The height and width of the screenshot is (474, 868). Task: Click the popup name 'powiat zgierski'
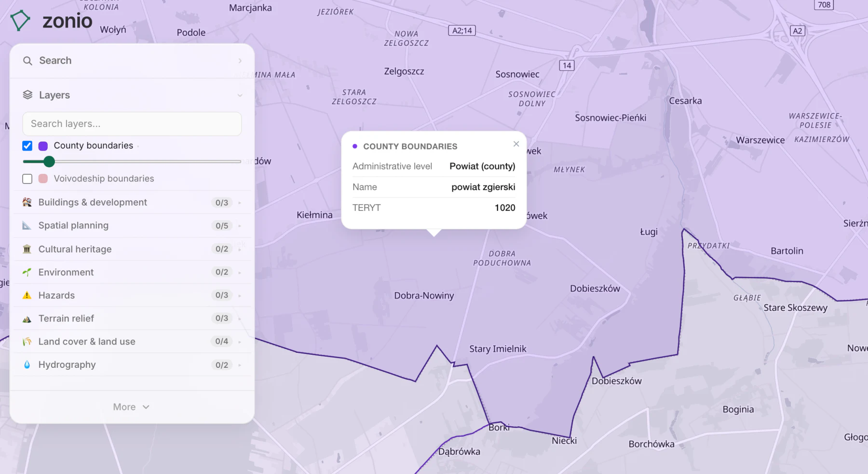(483, 187)
